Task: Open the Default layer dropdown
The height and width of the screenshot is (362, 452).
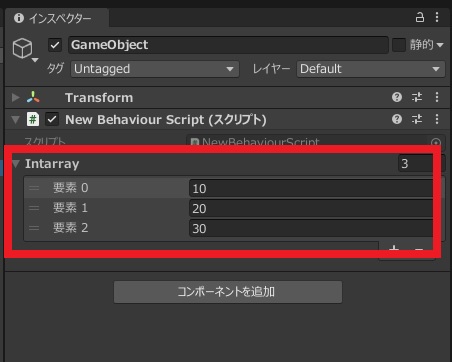Action: [x=371, y=69]
